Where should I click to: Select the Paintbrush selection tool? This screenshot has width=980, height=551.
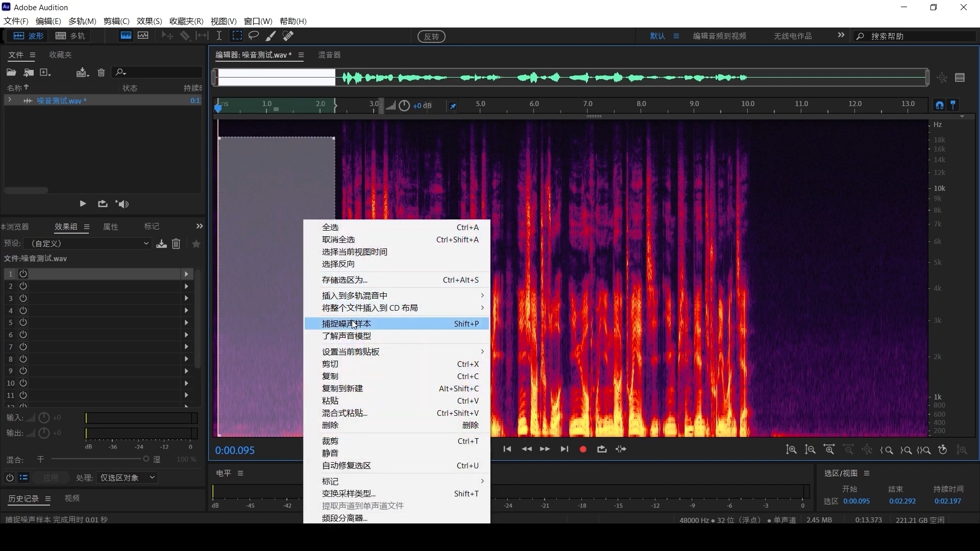[x=271, y=36]
